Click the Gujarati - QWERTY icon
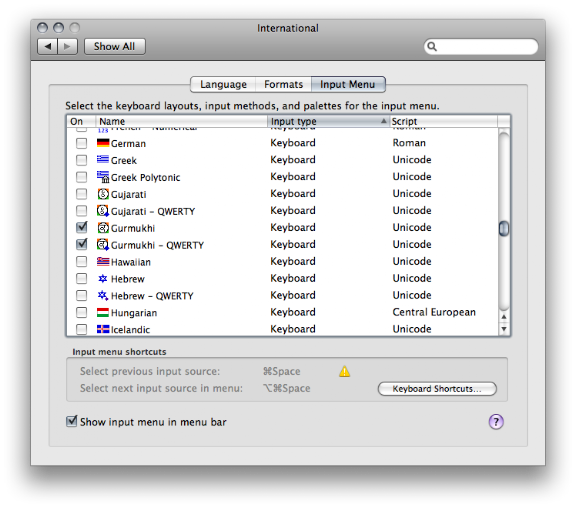Image resolution: width=576 pixels, height=508 pixels. (x=103, y=211)
